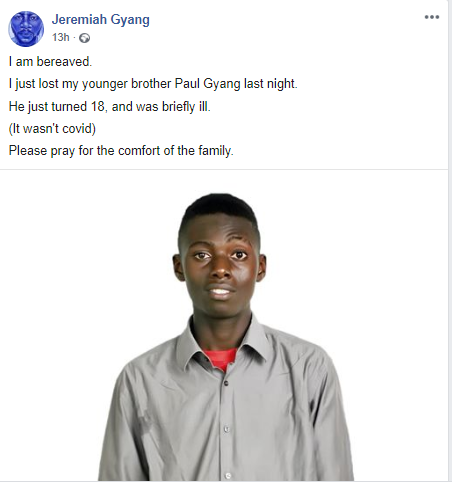Click the top button on grey shirt
The width and height of the screenshot is (452, 486).
226,383
